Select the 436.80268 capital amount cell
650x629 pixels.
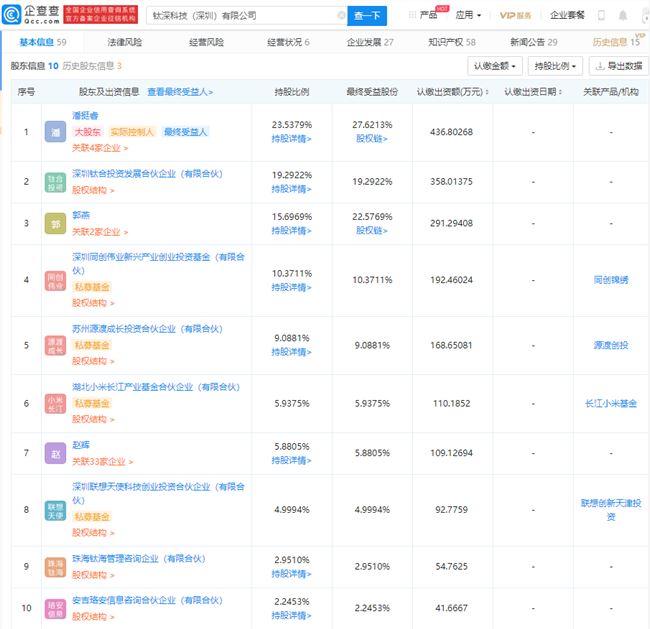[x=451, y=132]
